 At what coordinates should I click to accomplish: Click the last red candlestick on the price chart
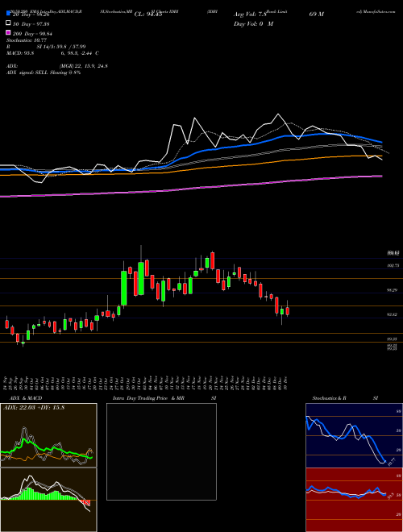click(x=288, y=311)
